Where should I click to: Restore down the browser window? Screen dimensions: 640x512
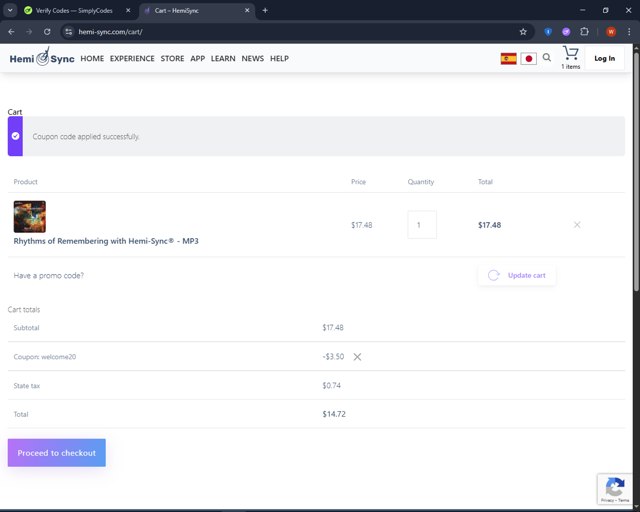[605, 10]
